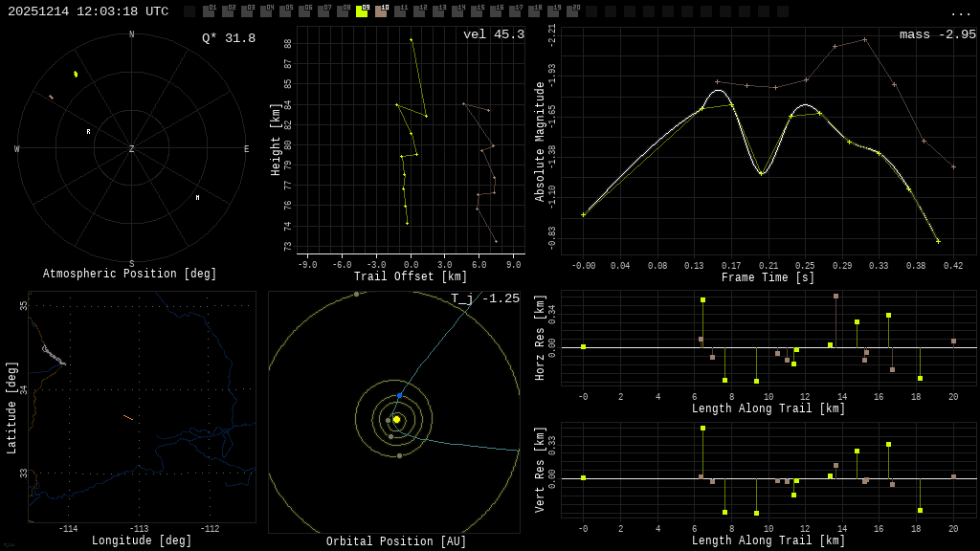Click the orange meteor track on the map
980x551 pixels.
click(x=128, y=417)
